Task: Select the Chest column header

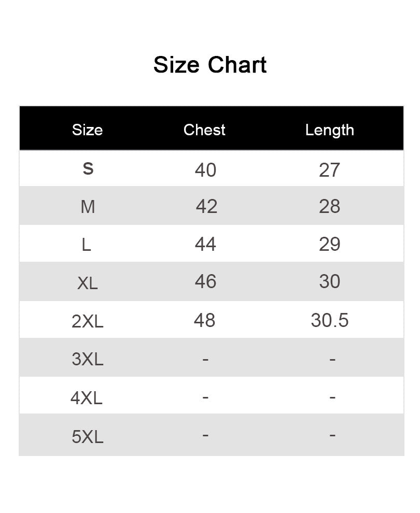Action: [x=204, y=130]
